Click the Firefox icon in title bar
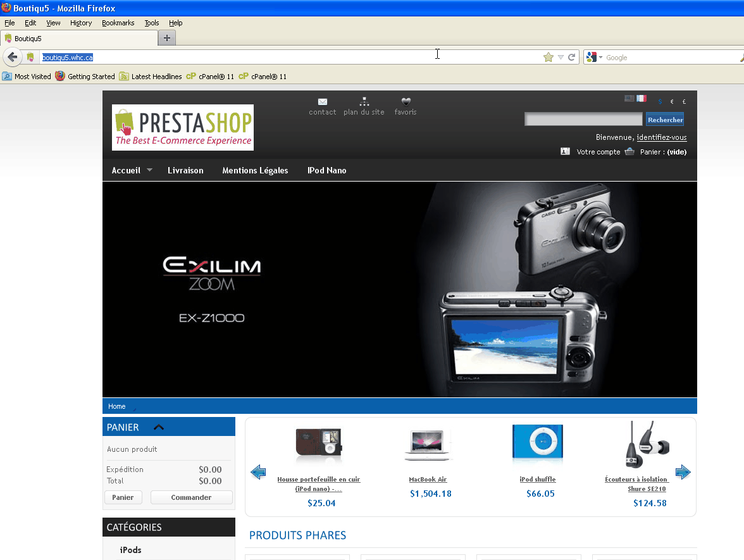The width and height of the screenshot is (744, 560). [x=6, y=8]
